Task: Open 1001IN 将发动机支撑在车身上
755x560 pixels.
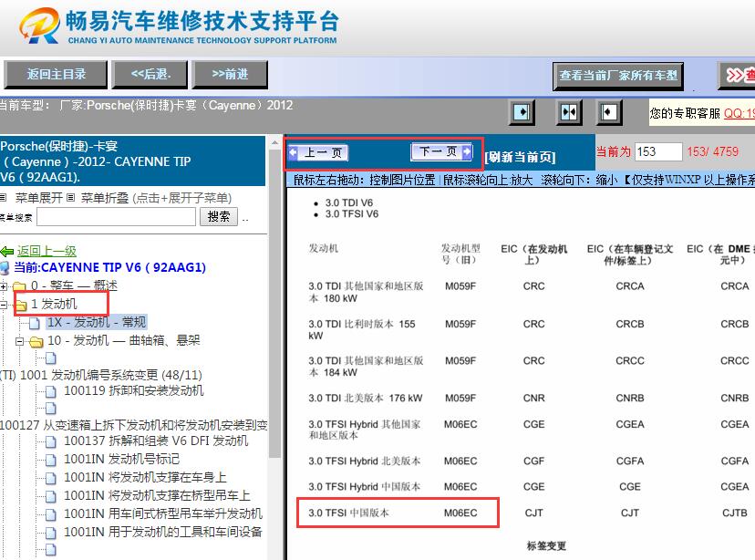Action: 145,477
